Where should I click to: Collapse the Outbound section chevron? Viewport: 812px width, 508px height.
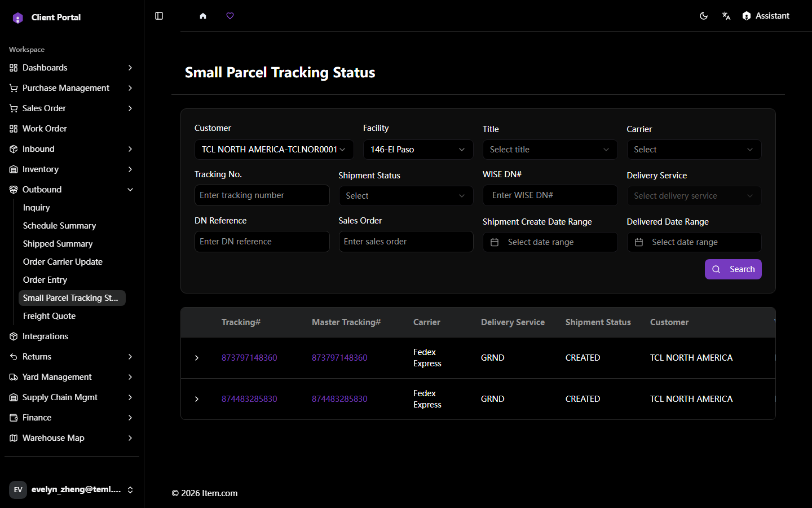click(130, 190)
